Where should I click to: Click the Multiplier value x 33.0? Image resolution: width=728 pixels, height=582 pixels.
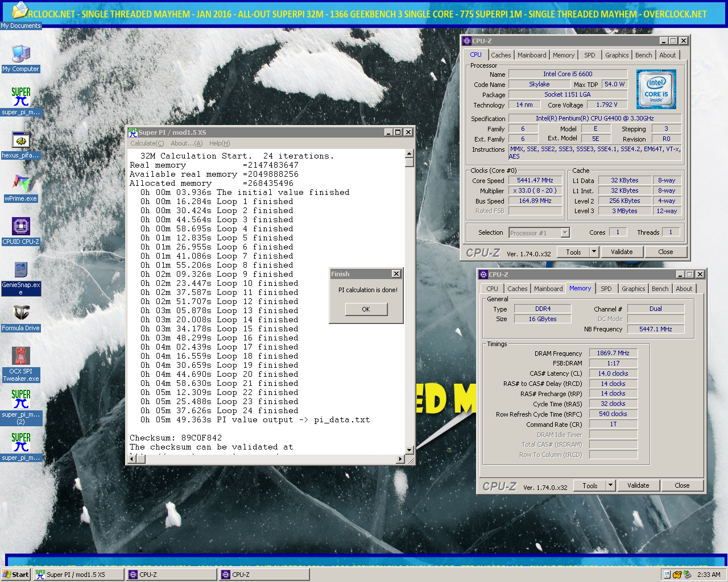535,190
